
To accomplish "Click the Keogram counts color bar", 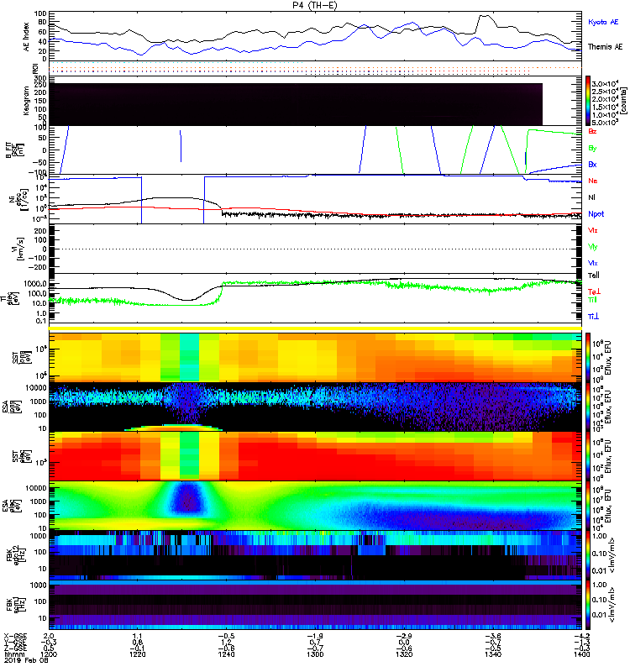I will coord(588,101).
